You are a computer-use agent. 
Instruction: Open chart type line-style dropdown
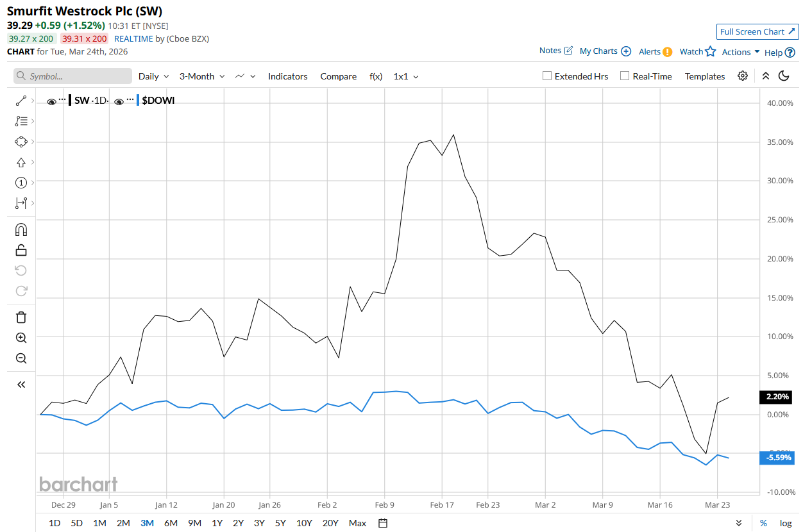tap(246, 76)
